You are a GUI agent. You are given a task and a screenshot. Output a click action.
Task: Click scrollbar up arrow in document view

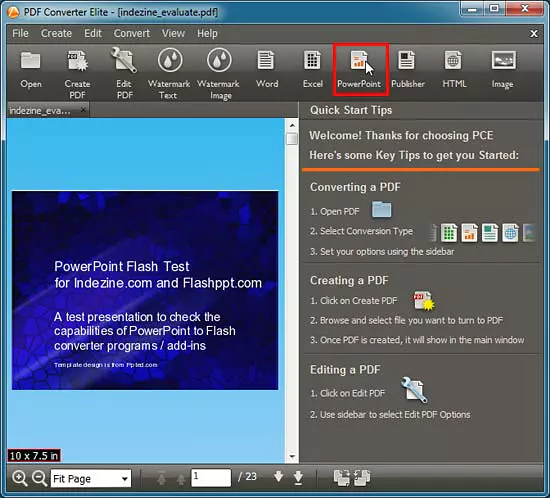point(292,125)
